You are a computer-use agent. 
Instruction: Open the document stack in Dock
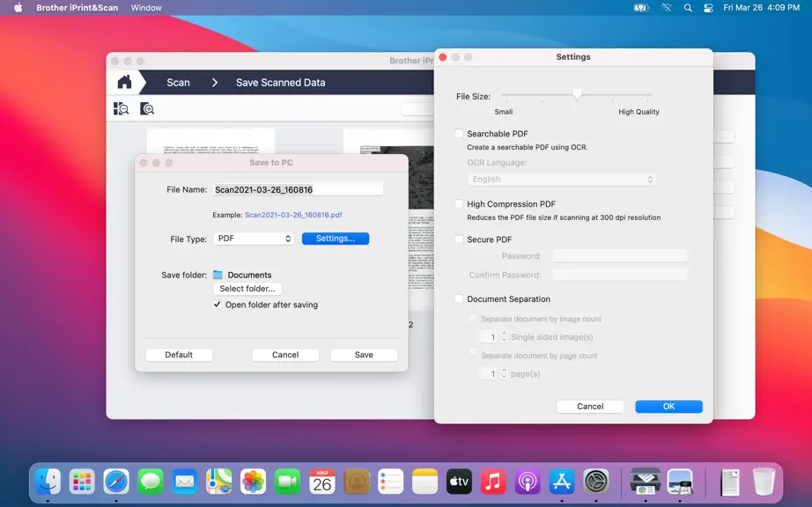[730, 481]
